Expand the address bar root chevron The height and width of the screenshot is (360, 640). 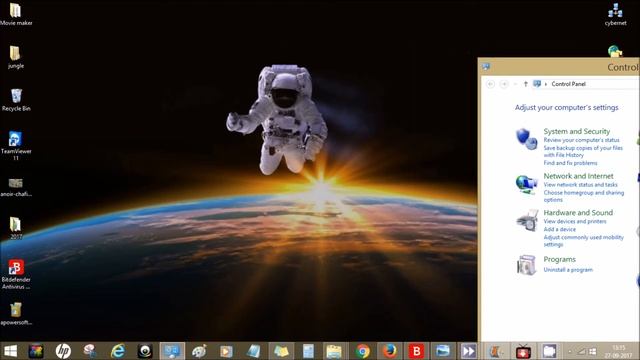546,84
